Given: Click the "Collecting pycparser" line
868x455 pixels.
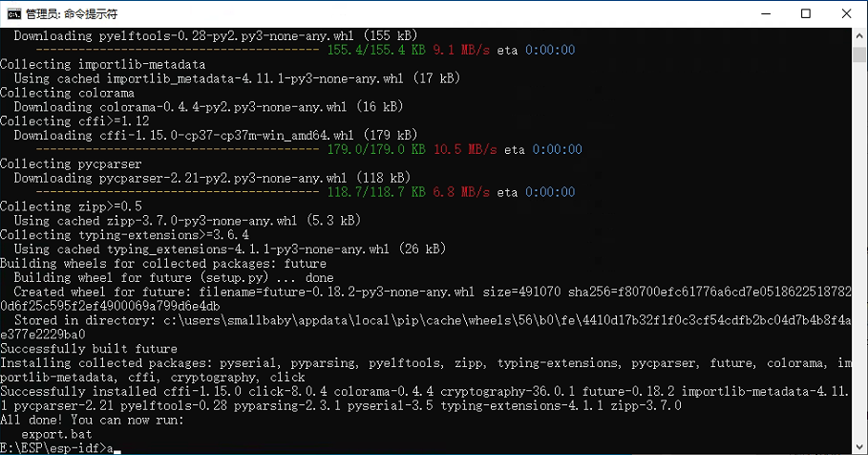Looking at the screenshot, I should tap(71, 164).
